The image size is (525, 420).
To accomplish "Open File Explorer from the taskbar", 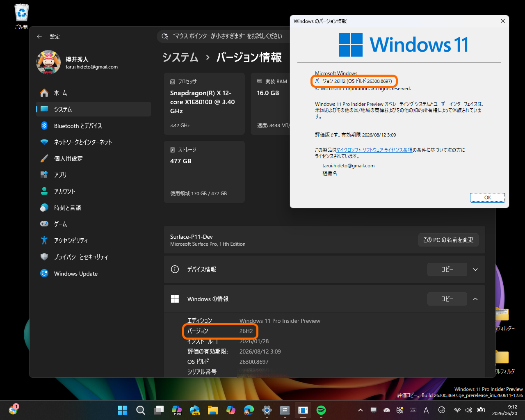I will pos(212,410).
